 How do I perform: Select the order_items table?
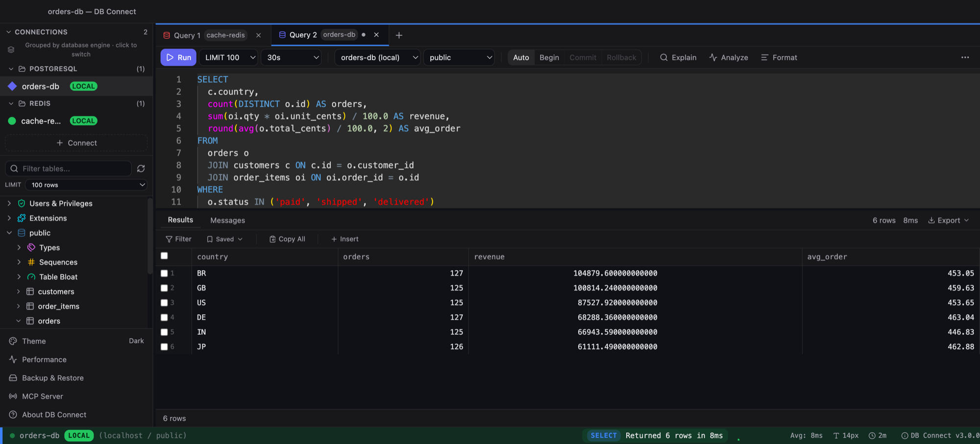tap(59, 306)
